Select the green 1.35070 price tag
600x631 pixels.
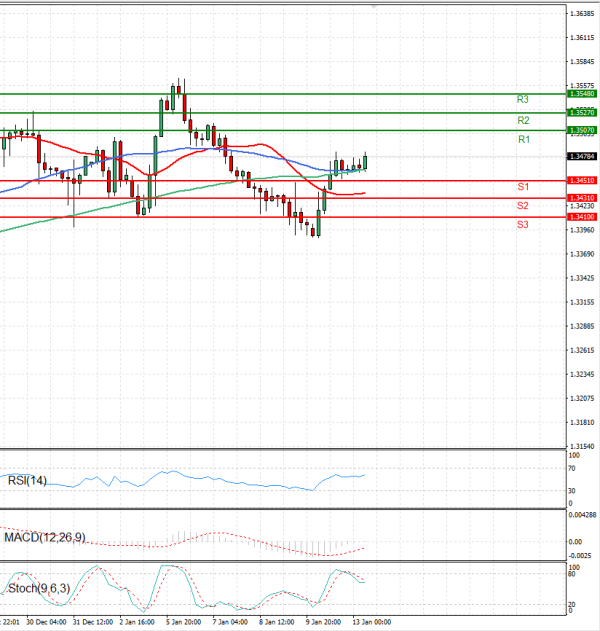(x=581, y=131)
